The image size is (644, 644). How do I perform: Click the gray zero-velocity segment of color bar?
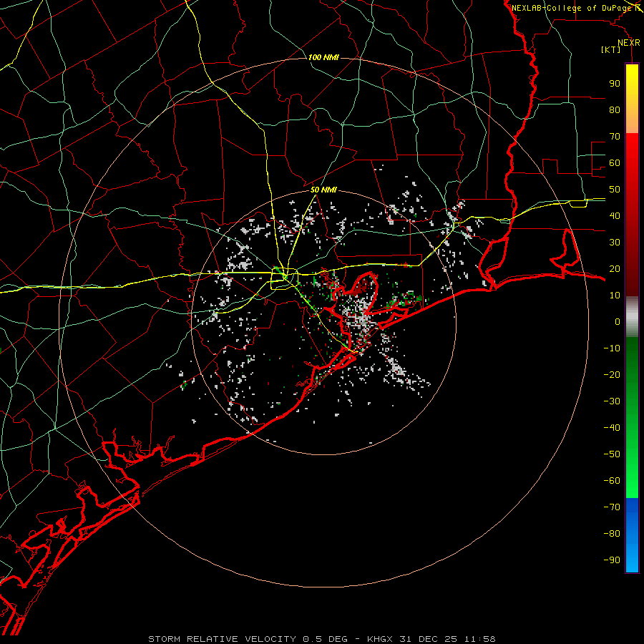(x=632, y=316)
